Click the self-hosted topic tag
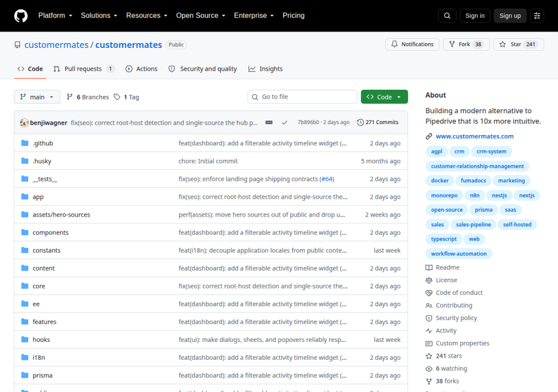558x392 pixels. click(x=517, y=224)
